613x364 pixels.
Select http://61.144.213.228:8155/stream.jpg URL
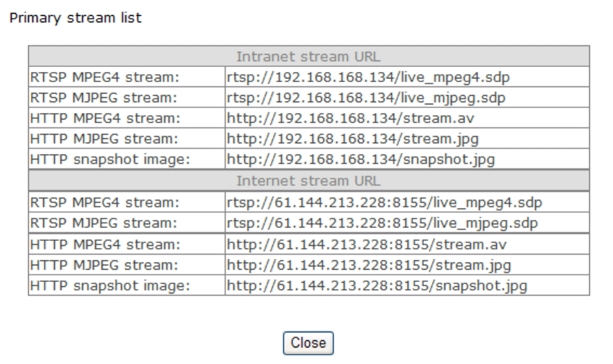pos(369,265)
